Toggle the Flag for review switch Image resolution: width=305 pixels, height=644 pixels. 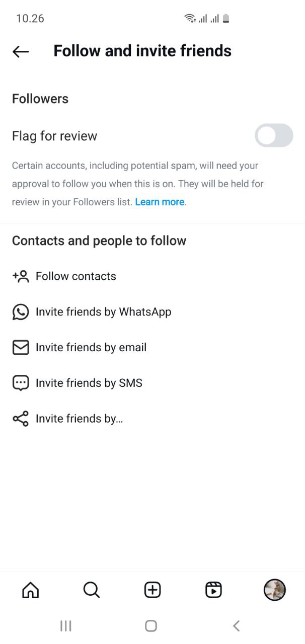tap(274, 135)
